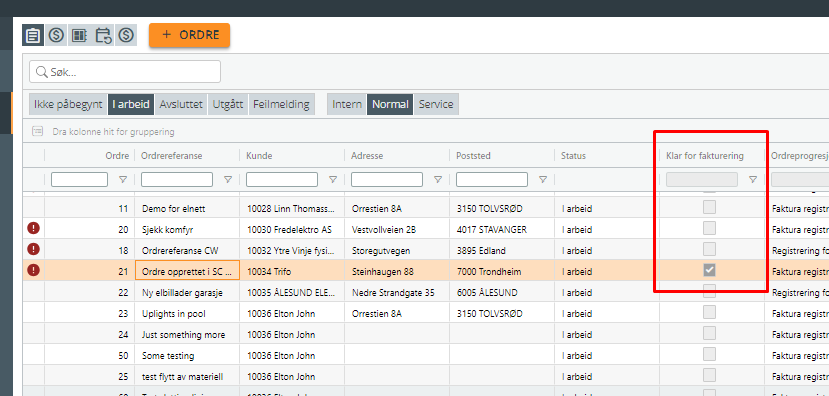Viewport: 829px width, 396px height.
Task: Click the red warning icon on order 20
Action: coord(34,228)
